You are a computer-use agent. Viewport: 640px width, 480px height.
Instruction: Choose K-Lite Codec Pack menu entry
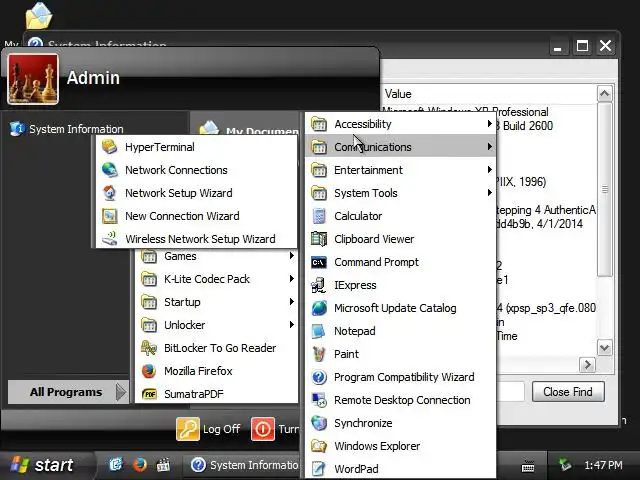pyautogui.click(x=217, y=279)
